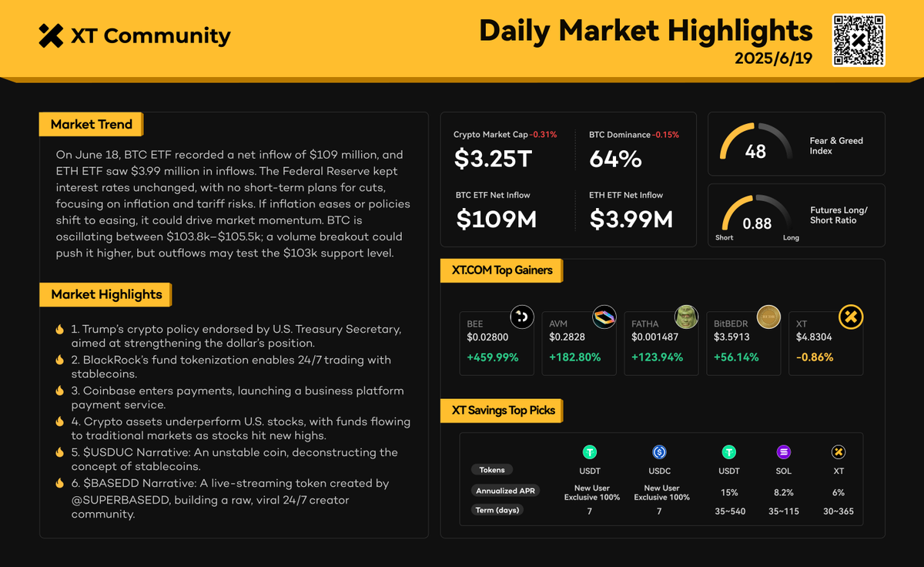
Task: Click the Futures Long/Short Ratio label
Action: pos(837,215)
